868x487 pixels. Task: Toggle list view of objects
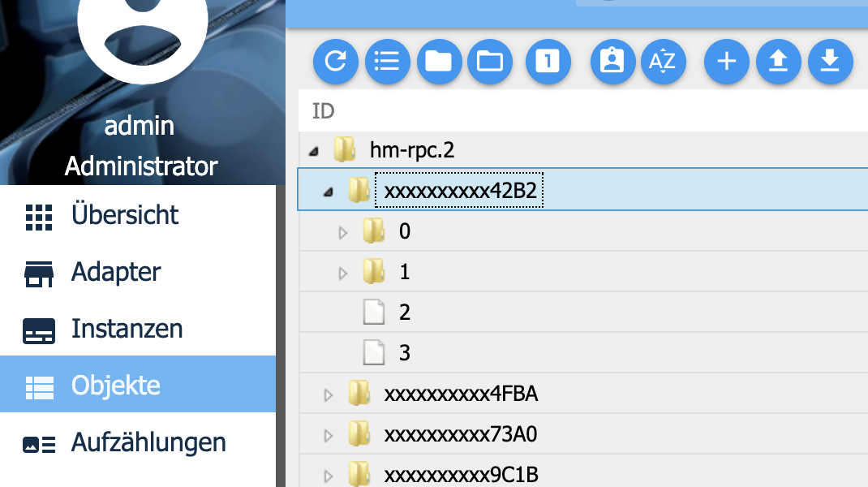(387, 61)
